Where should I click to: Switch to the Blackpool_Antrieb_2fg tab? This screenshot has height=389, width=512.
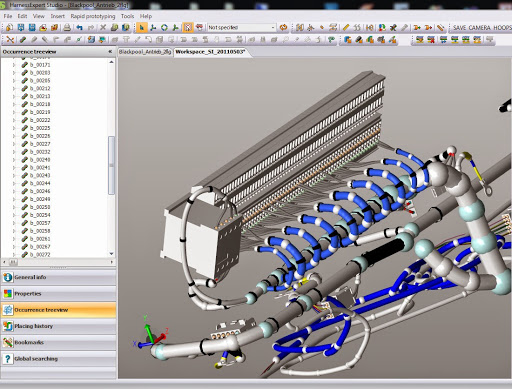point(145,52)
